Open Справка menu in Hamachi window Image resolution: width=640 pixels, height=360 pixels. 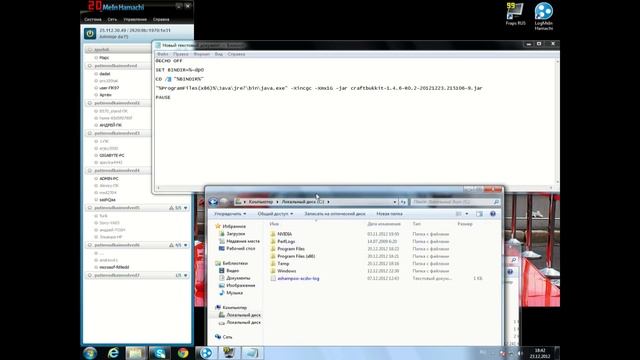(161, 19)
